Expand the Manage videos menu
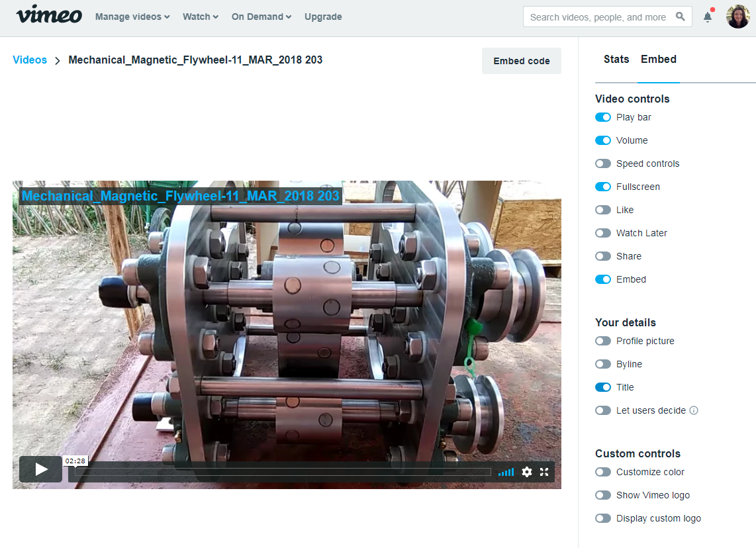Image resolution: width=756 pixels, height=548 pixels. point(132,17)
